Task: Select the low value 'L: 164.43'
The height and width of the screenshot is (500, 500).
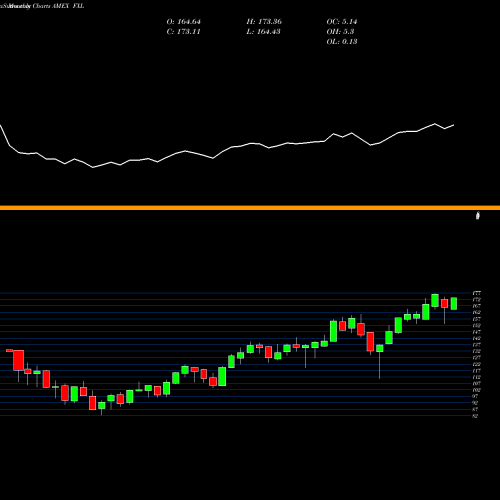Action: (263, 32)
